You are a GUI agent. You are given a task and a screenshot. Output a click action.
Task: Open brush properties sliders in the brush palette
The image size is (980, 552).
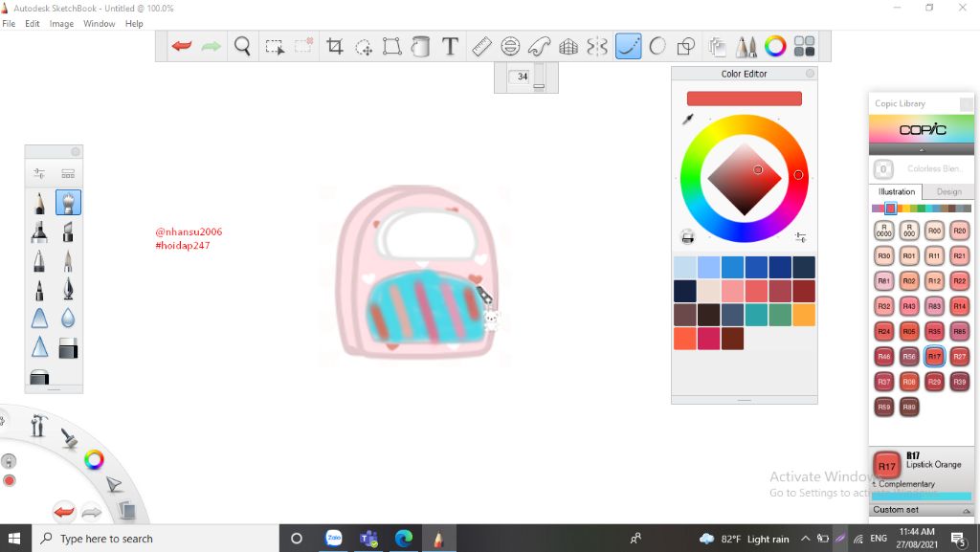pos(39,173)
